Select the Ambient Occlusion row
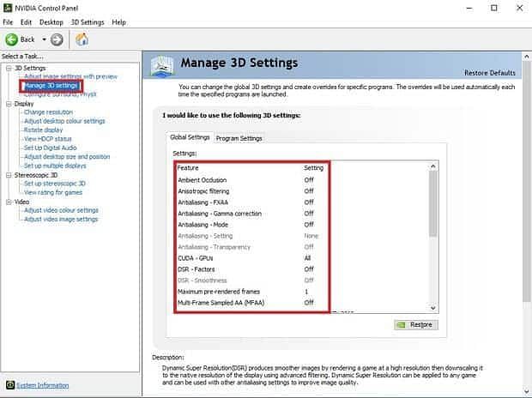The height and width of the screenshot is (398, 532). coord(251,180)
